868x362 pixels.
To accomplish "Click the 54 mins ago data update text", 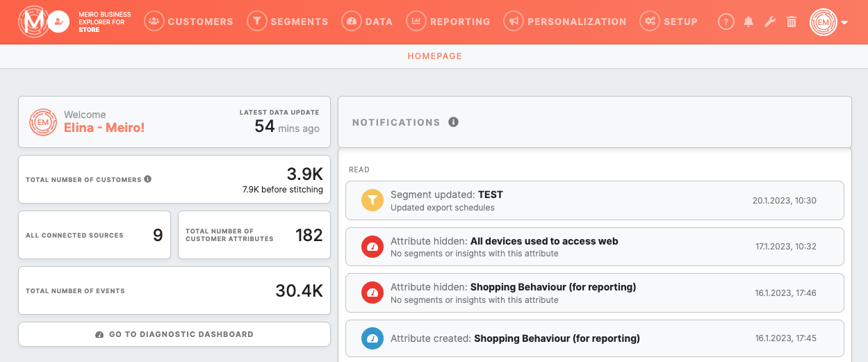I will coord(287,126).
